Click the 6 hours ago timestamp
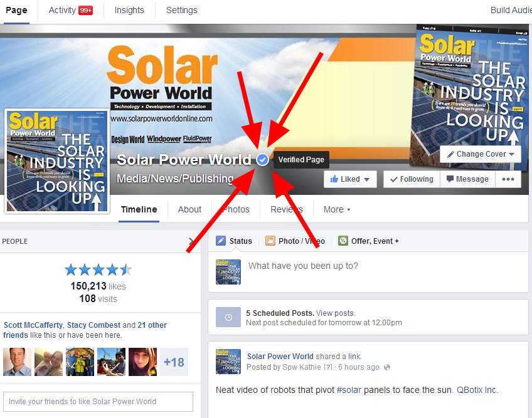532x418 pixels. pos(358,367)
